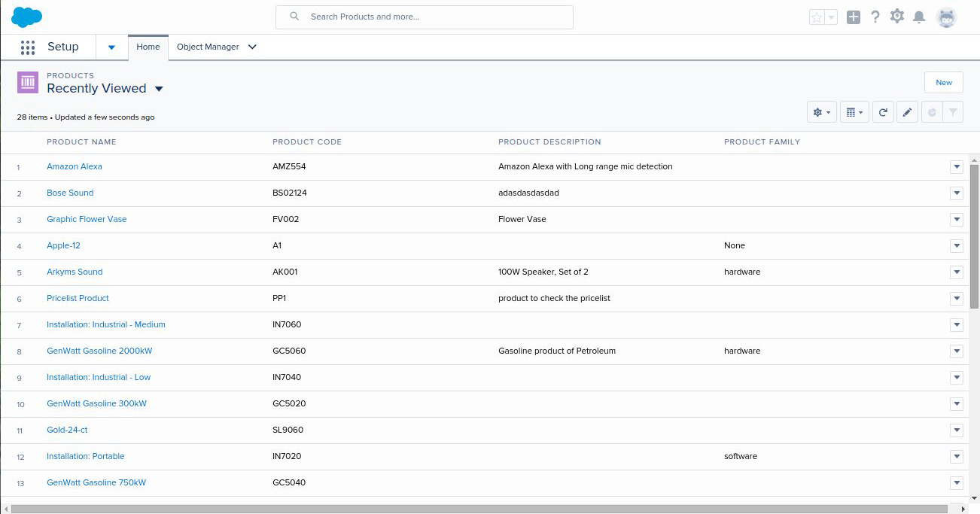Click inside the Search Products field

(425, 17)
